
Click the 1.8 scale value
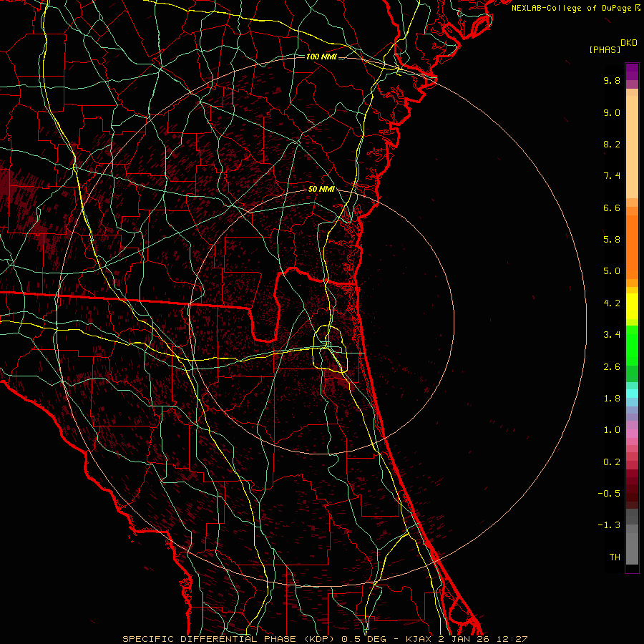[612, 399]
